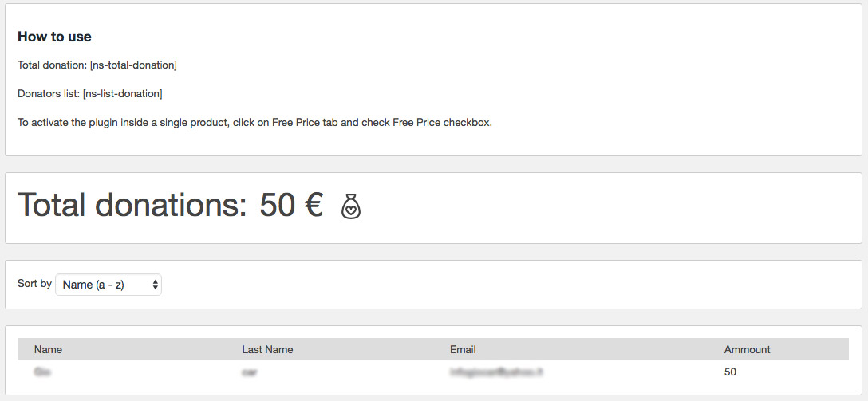Click the donation money bag icon
868x401 pixels.
(x=351, y=206)
